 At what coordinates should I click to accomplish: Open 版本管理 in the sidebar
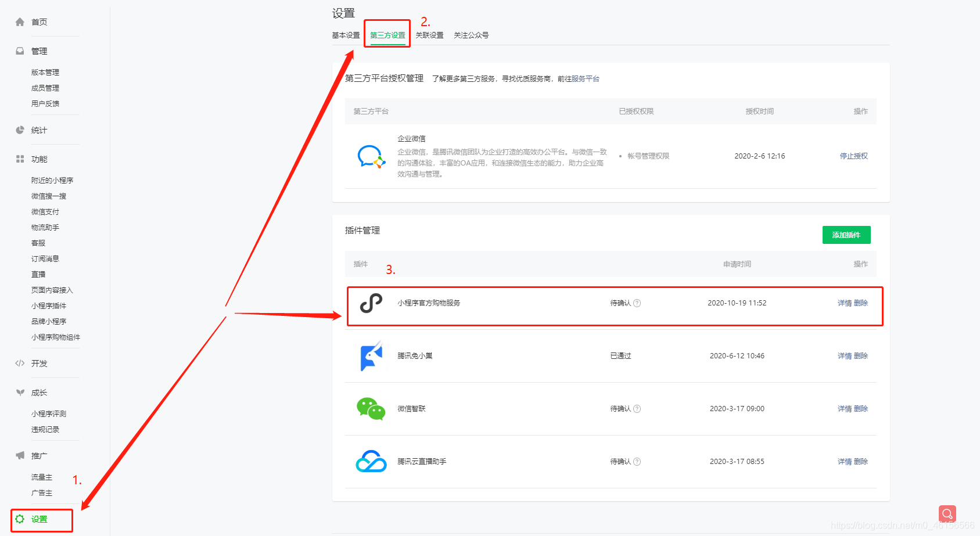[x=45, y=73]
